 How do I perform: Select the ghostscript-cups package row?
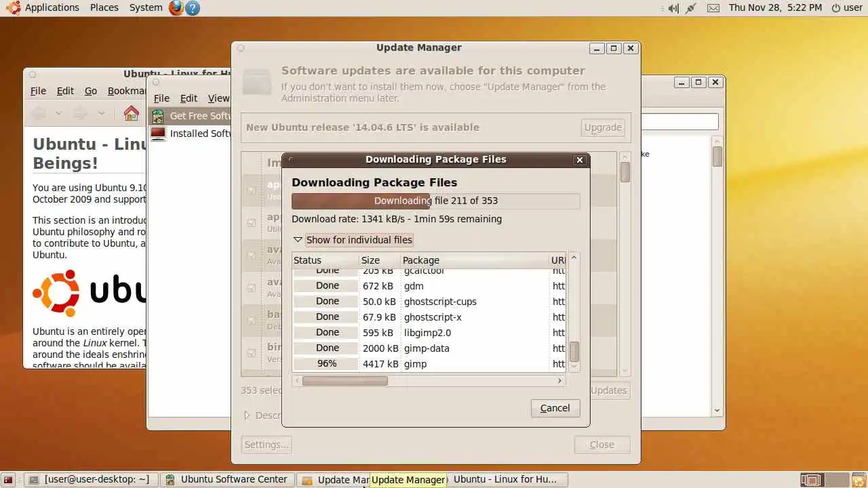coord(429,302)
